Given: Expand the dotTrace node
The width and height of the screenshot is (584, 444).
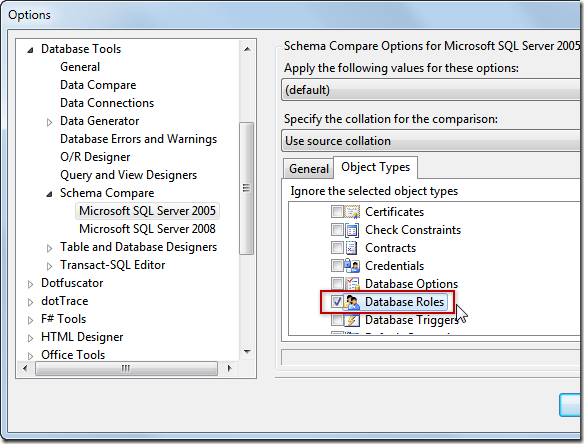Looking at the screenshot, I should (31, 302).
